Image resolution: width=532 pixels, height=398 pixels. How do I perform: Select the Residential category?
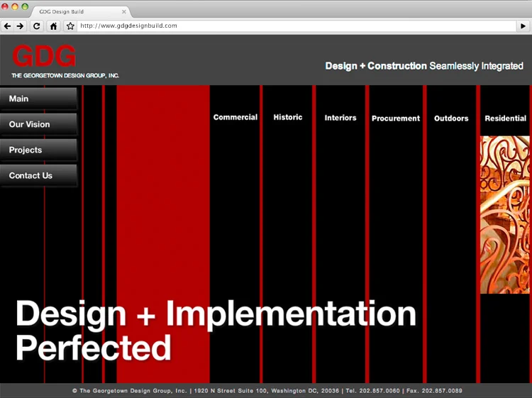[505, 118]
